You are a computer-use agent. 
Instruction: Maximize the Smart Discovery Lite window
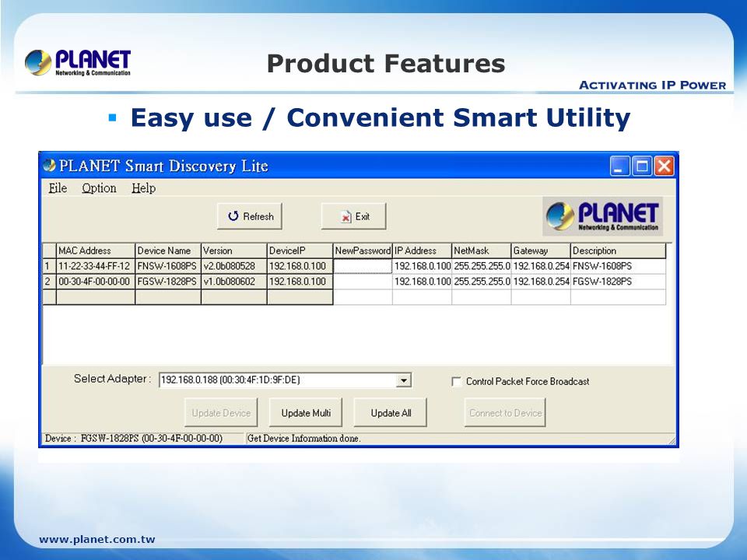point(642,166)
